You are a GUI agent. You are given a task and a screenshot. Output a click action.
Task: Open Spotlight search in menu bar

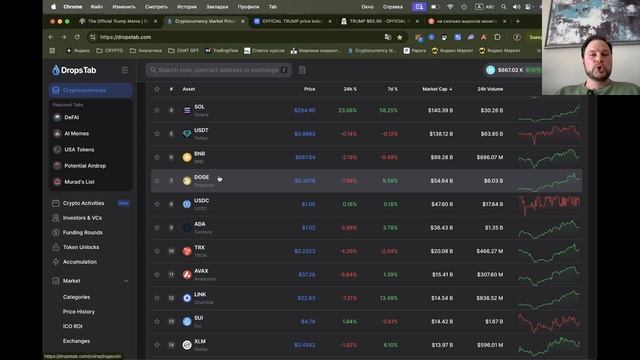504,7
